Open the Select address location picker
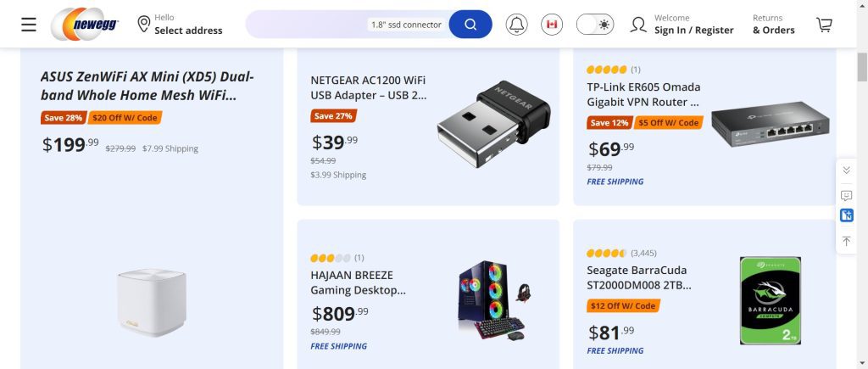868x369 pixels. pyautogui.click(x=180, y=24)
